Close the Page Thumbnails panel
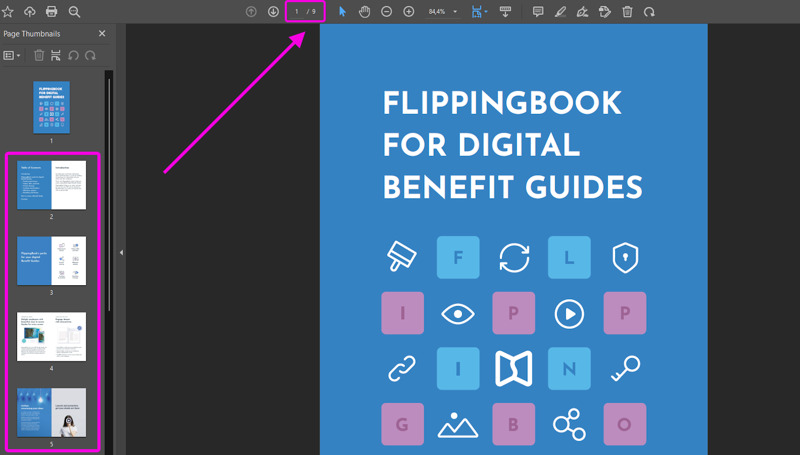This screenshot has width=800, height=455. click(102, 33)
